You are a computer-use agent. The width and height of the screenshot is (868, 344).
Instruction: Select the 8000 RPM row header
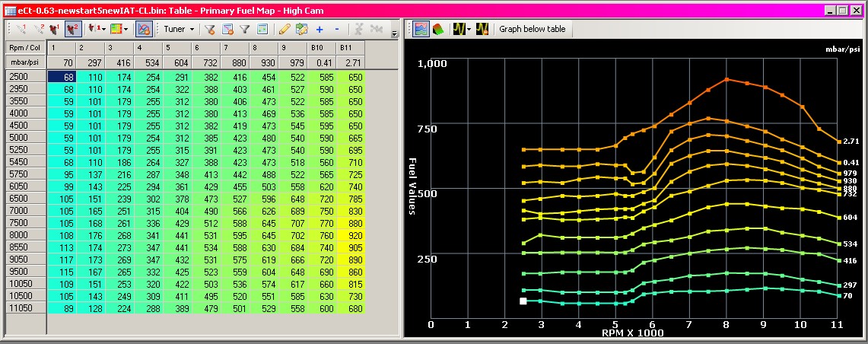[18, 236]
